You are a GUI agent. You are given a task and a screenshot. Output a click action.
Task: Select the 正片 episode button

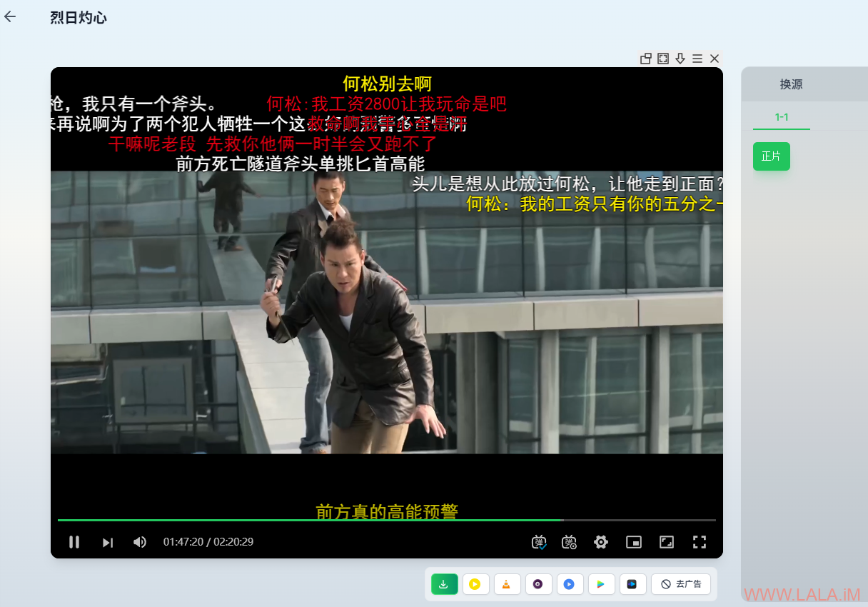pyautogui.click(x=771, y=156)
